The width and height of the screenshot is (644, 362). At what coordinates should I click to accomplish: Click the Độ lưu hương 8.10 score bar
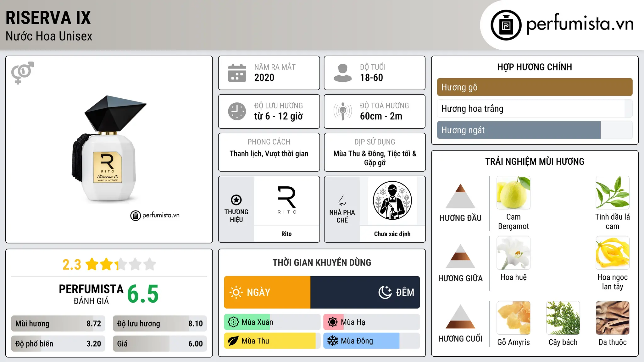(x=160, y=324)
